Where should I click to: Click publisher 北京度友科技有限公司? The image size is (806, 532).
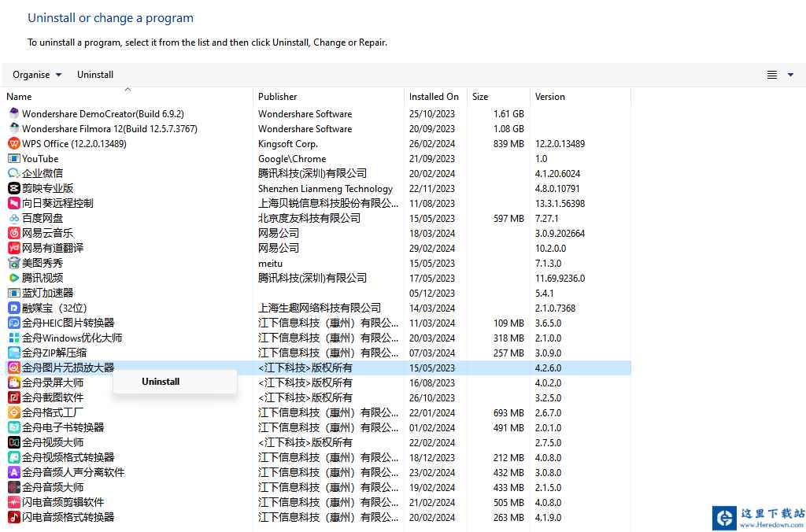coord(309,218)
